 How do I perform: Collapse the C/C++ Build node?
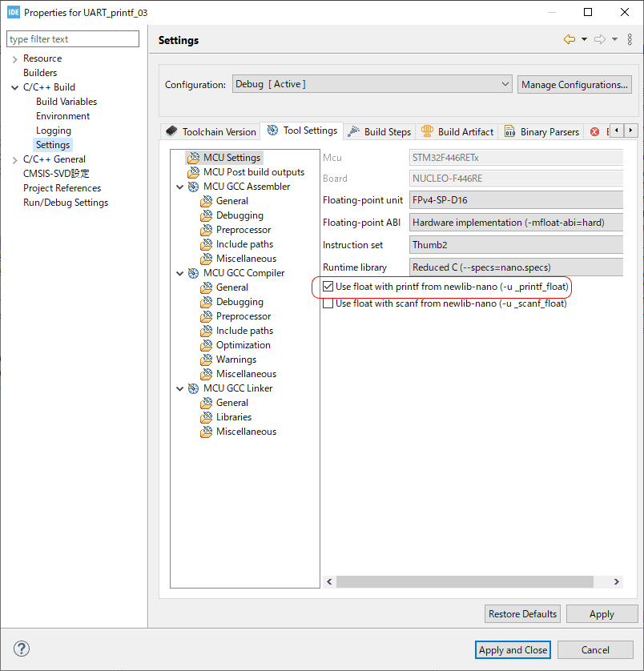pyautogui.click(x=14, y=88)
